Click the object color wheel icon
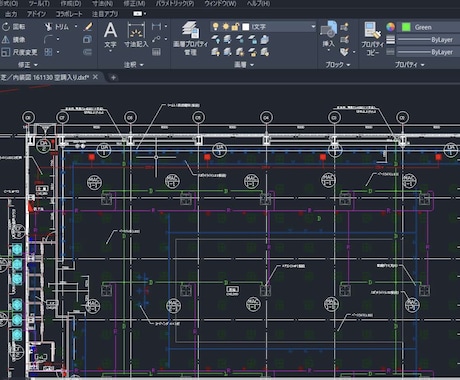 [390, 27]
